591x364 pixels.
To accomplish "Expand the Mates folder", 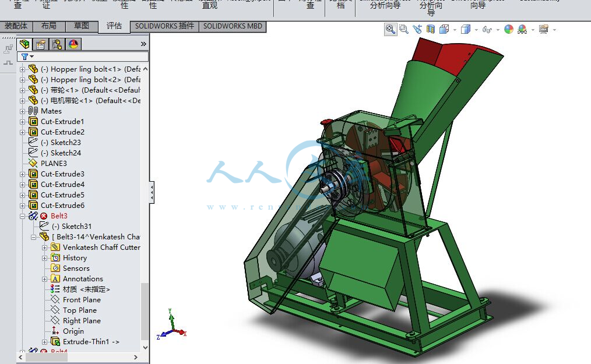I will (23, 112).
